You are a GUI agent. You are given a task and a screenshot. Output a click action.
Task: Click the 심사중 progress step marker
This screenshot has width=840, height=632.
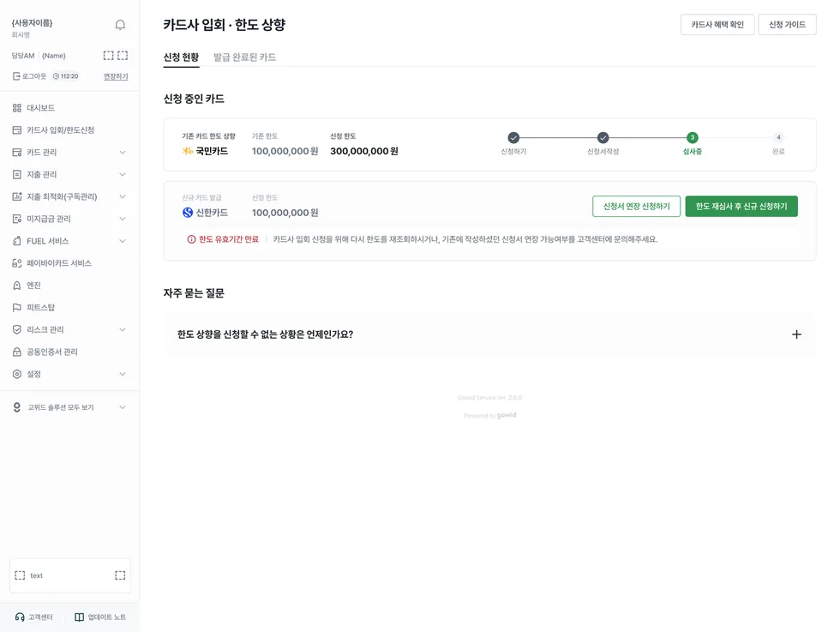click(x=693, y=138)
